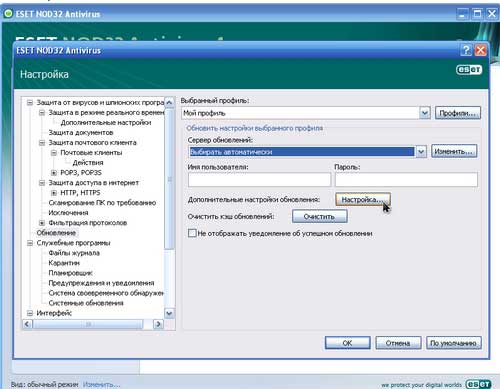Viewport: 500px width, 389px height.
Task: Click the 'Пароль' input field
Action: coord(406,180)
